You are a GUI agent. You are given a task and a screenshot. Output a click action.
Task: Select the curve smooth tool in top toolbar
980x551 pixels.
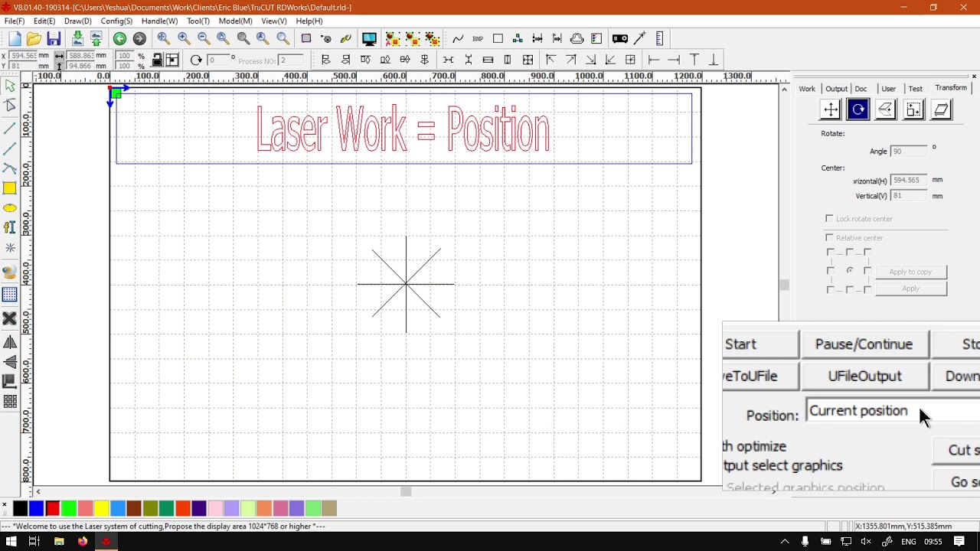click(x=458, y=39)
